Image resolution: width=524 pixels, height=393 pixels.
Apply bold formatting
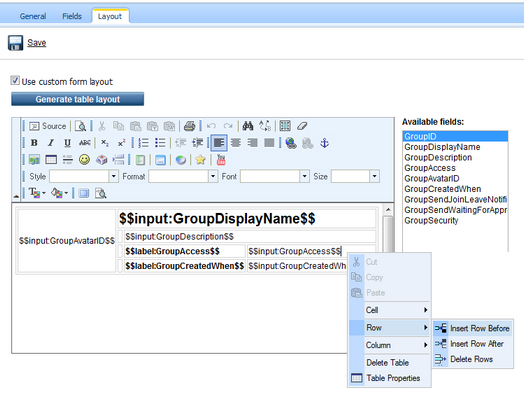(x=34, y=143)
